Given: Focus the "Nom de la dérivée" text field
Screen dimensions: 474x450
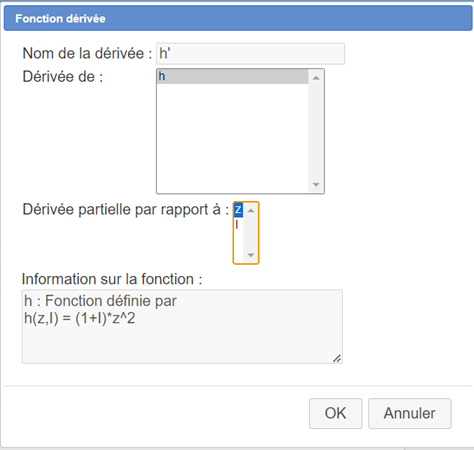Looking at the screenshot, I should [x=250, y=54].
